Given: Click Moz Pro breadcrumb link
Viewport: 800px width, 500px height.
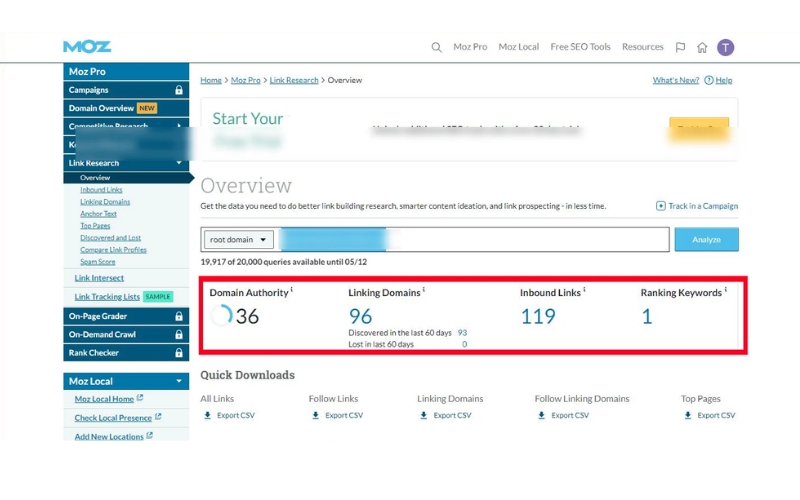Looking at the screenshot, I should (245, 80).
